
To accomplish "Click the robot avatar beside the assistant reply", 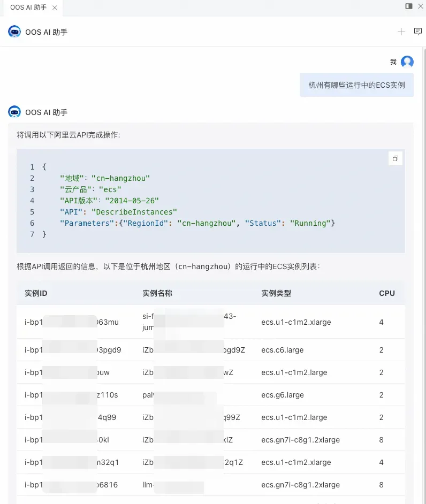I will click(14, 112).
